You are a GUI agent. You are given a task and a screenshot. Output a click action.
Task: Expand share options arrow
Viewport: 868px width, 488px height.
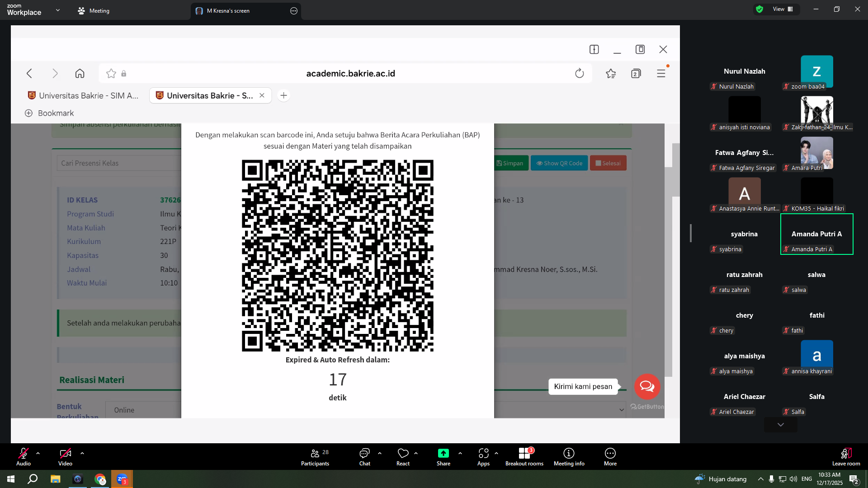[460, 453]
